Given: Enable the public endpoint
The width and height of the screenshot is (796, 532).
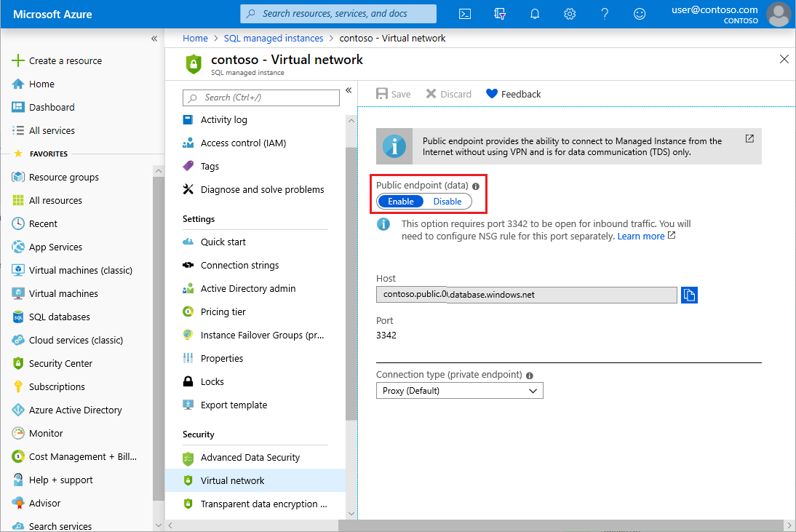Looking at the screenshot, I should tap(400, 201).
